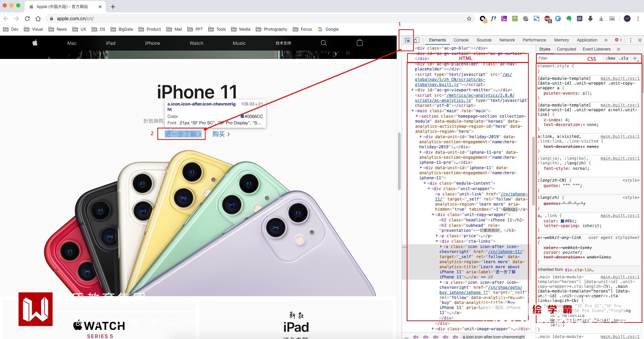Screen dimensions: 644x339
Task: Add a new style rule with plus
Action: point(635,58)
